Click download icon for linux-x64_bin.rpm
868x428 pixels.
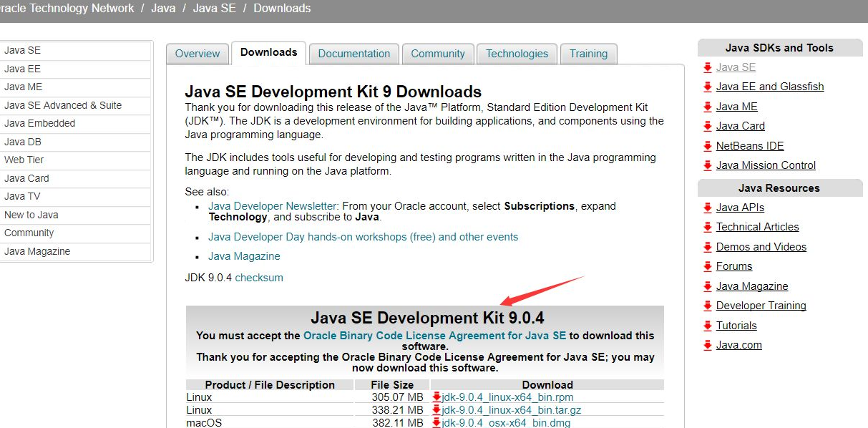click(437, 397)
